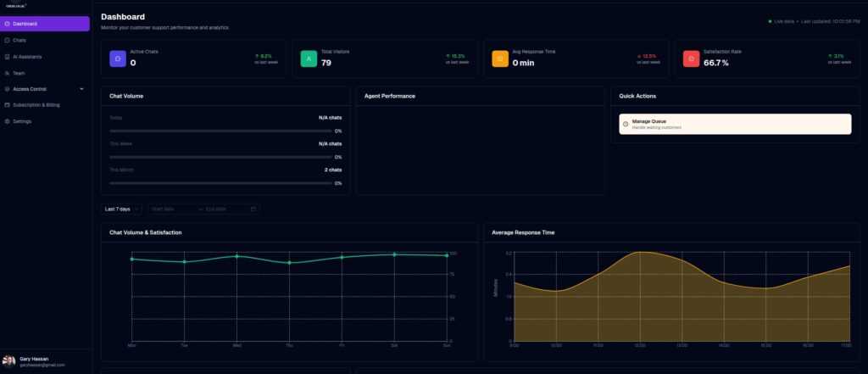Open AI Assistants in the sidebar
This screenshot has height=374, width=868.
click(x=45, y=57)
